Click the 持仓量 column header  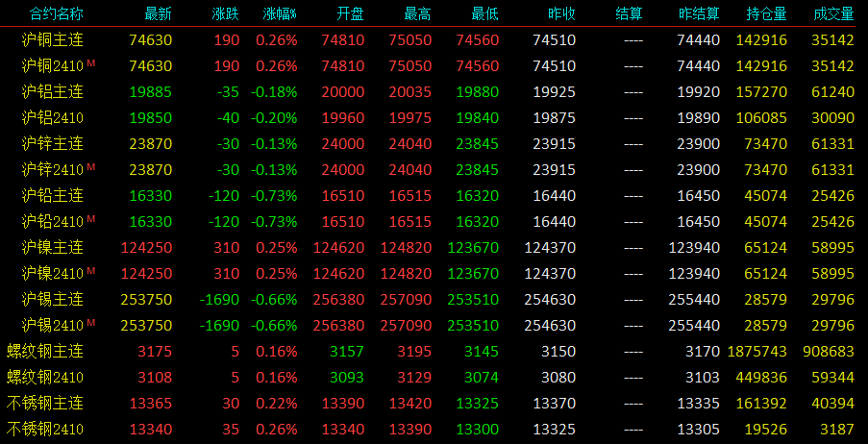pos(766,14)
